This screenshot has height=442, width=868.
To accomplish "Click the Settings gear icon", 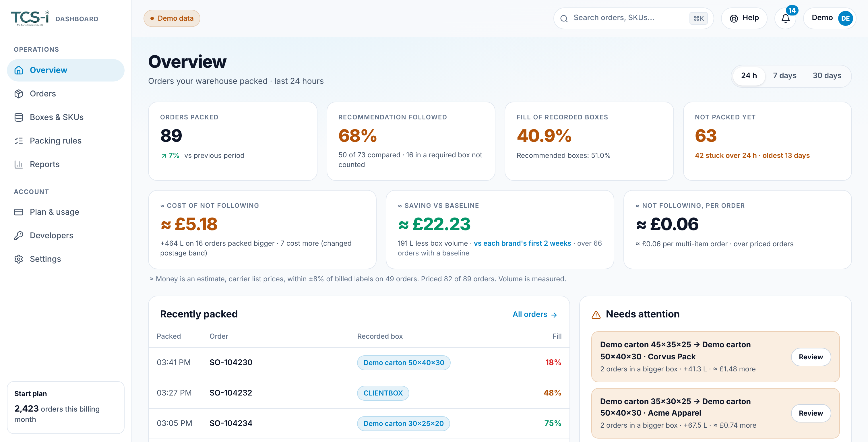I will point(19,259).
